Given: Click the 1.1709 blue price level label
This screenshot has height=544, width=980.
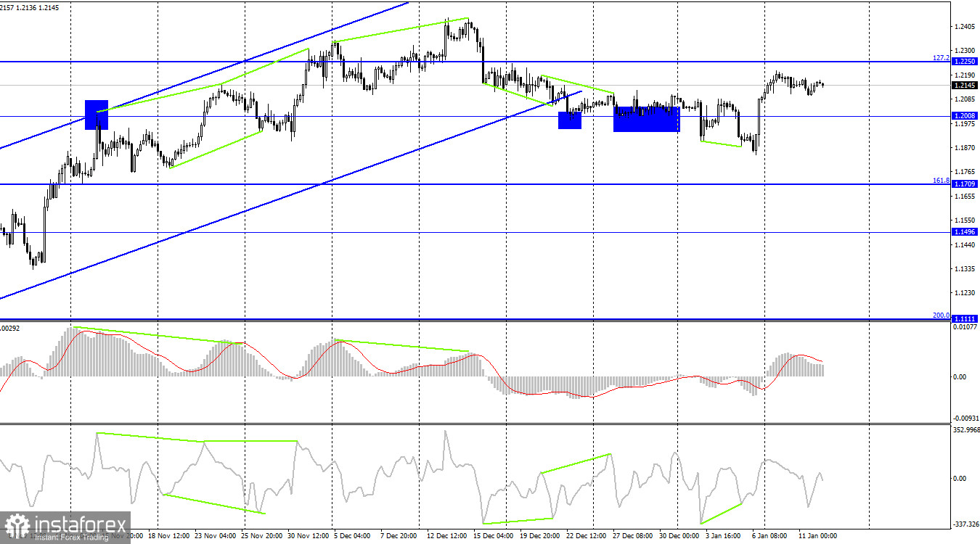Looking at the screenshot, I should [965, 184].
